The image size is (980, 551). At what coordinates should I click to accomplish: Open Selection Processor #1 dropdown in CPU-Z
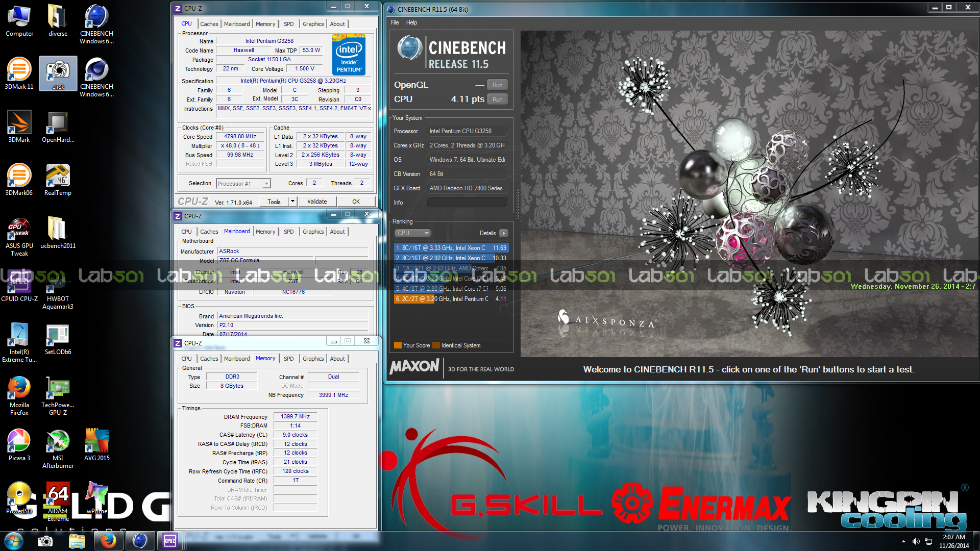point(243,184)
